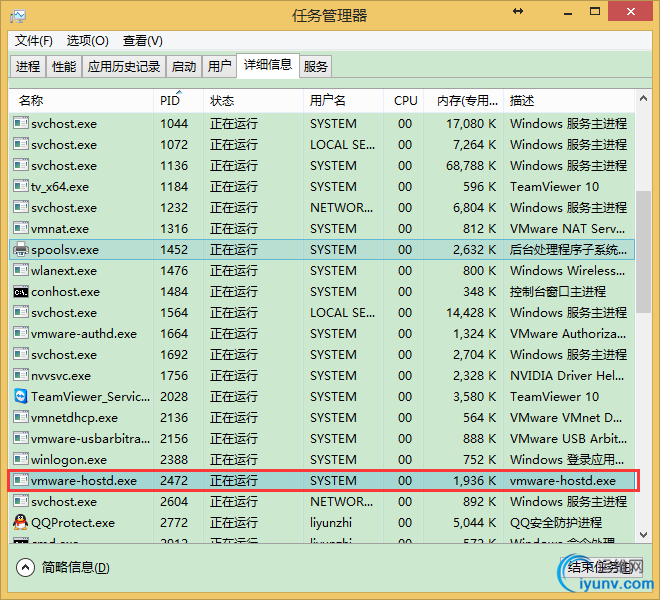
Task: Switch to the 性能 tab
Action: click(64, 67)
